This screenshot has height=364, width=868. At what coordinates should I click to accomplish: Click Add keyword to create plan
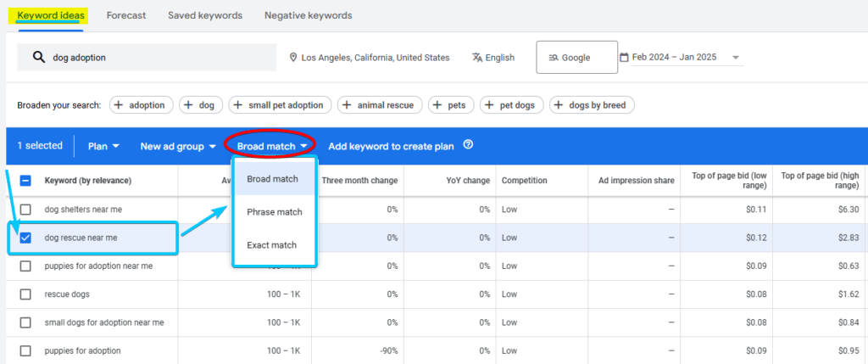[x=391, y=146]
